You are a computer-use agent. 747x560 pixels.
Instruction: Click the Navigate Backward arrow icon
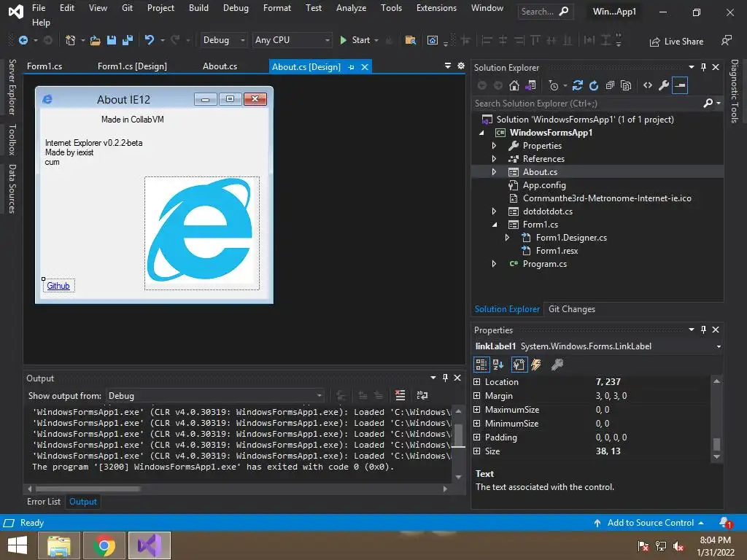tap(23, 41)
